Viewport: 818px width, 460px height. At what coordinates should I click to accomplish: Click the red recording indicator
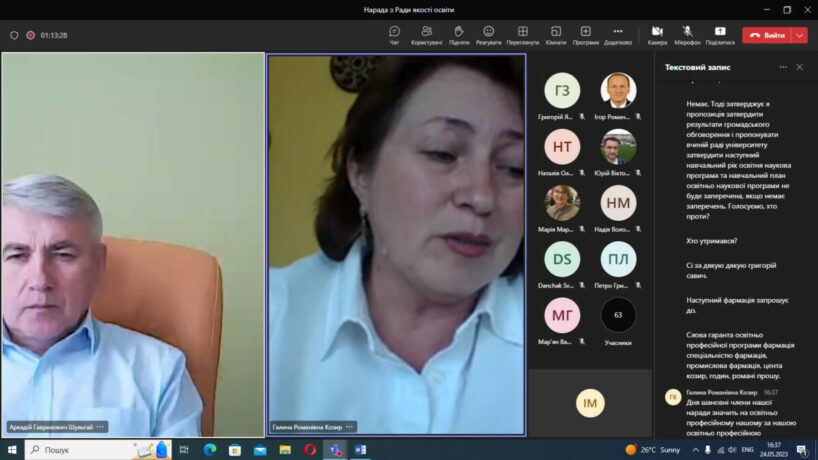click(30, 35)
